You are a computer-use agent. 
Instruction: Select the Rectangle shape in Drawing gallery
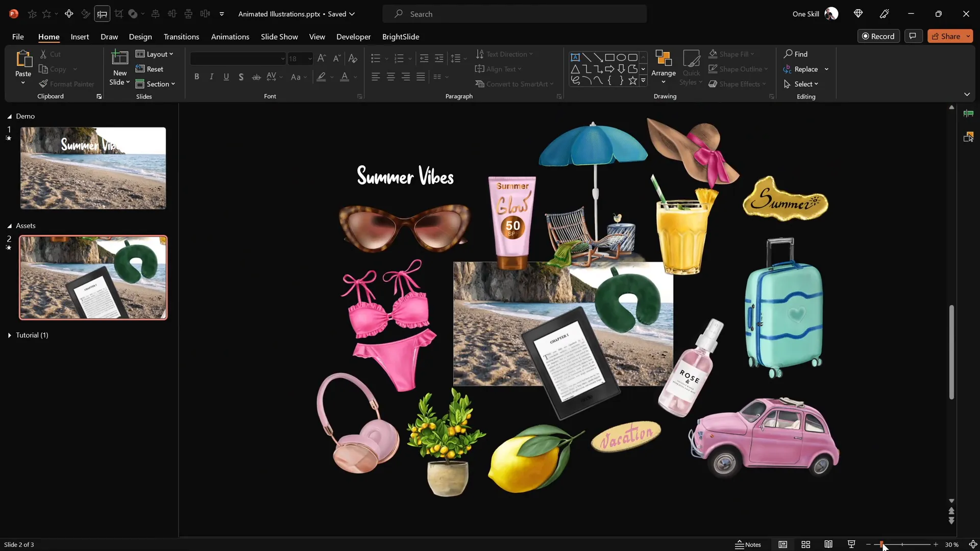click(610, 57)
